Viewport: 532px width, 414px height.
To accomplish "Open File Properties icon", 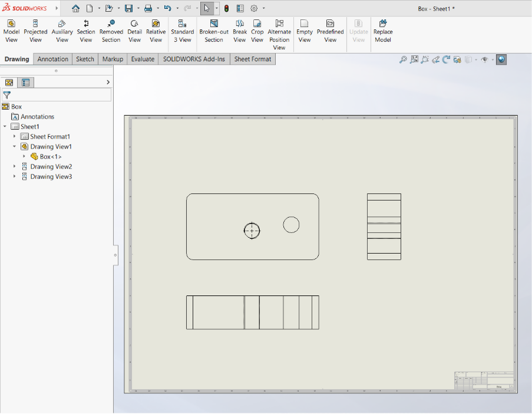I will 240,8.
